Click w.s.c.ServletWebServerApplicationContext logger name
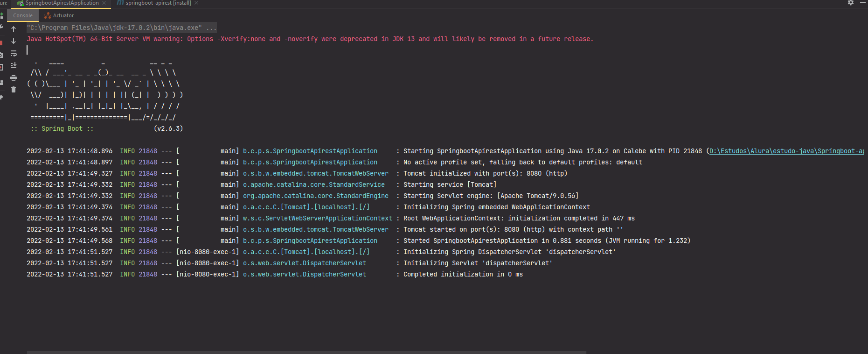Image resolution: width=868 pixels, height=354 pixels. [x=318, y=218]
